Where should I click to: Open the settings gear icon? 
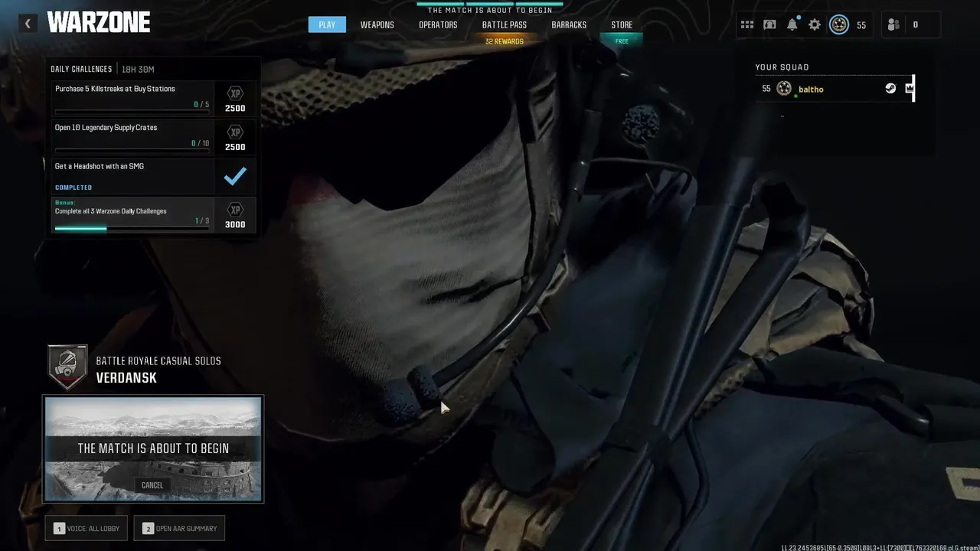(815, 24)
